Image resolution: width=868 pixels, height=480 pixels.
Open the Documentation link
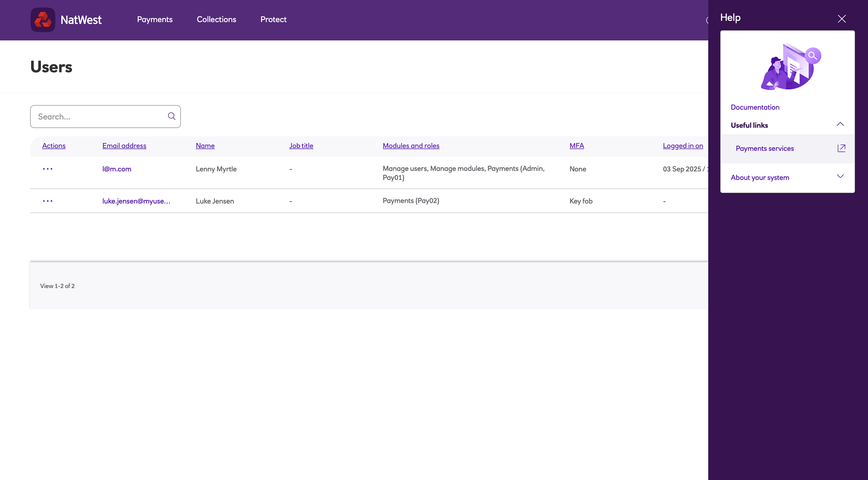point(755,107)
